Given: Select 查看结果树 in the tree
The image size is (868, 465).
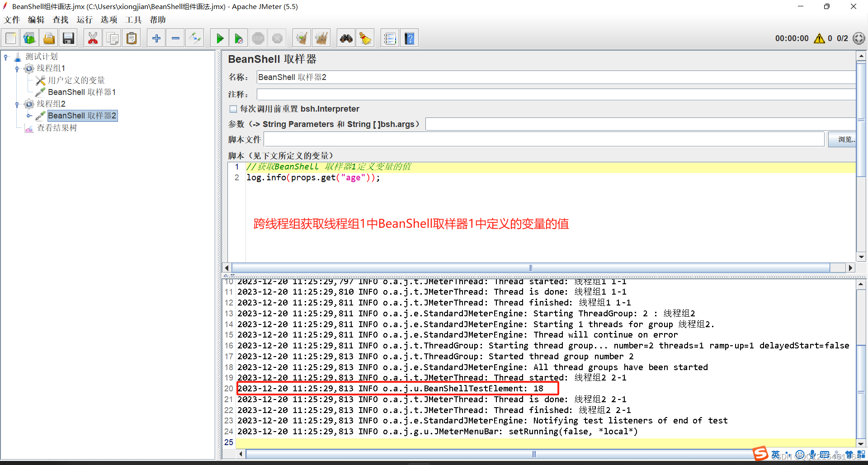Looking at the screenshot, I should (x=57, y=128).
